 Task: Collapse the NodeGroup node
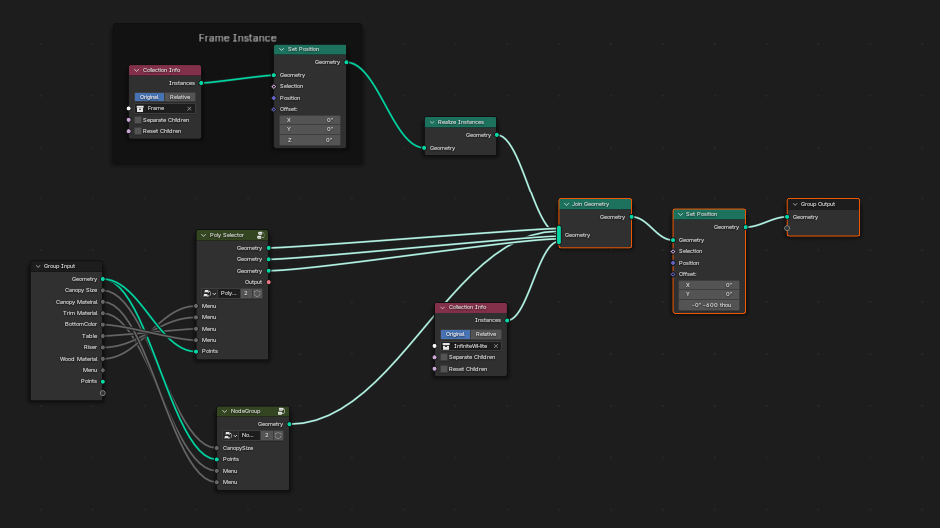225,411
